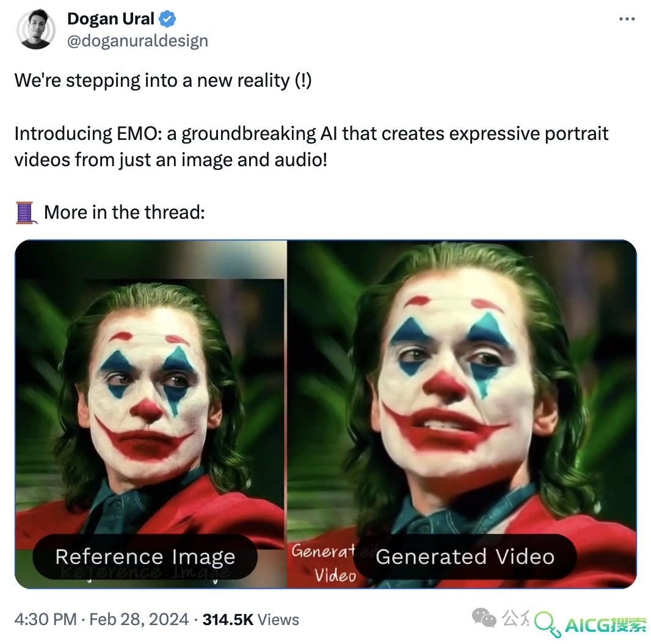
Task: Click the Dogan Ural display name
Action: click(111, 19)
